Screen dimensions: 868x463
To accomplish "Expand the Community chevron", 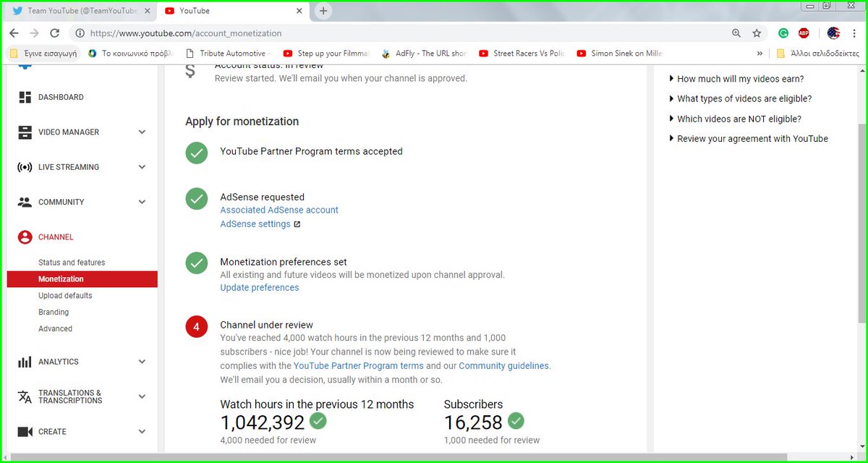I will coord(142,203).
